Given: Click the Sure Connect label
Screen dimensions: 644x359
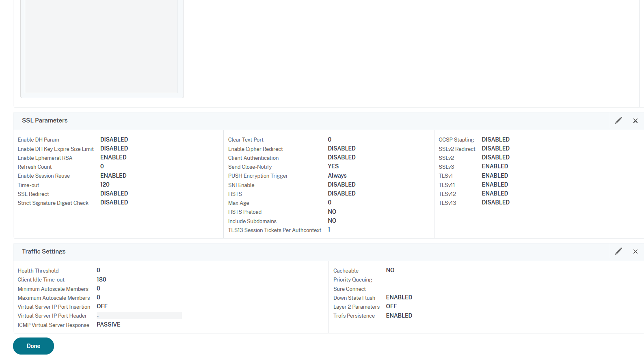Looking at the screenshot, I should (350, 289).
